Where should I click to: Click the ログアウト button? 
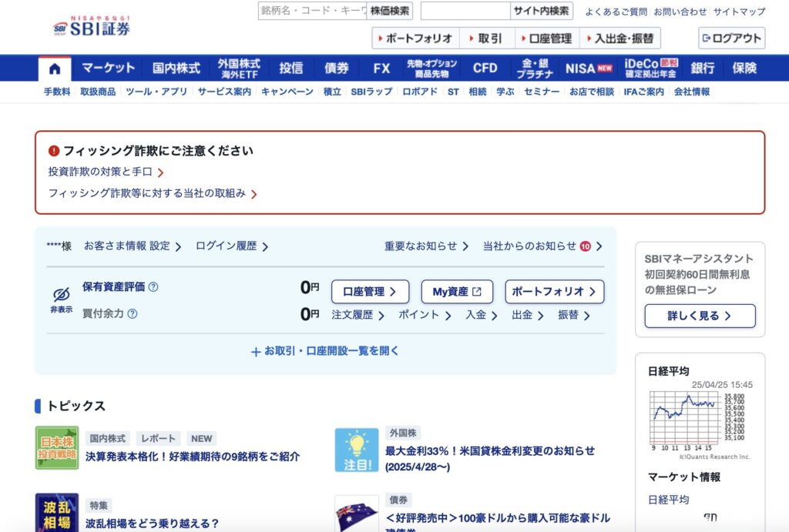point(732,38)
